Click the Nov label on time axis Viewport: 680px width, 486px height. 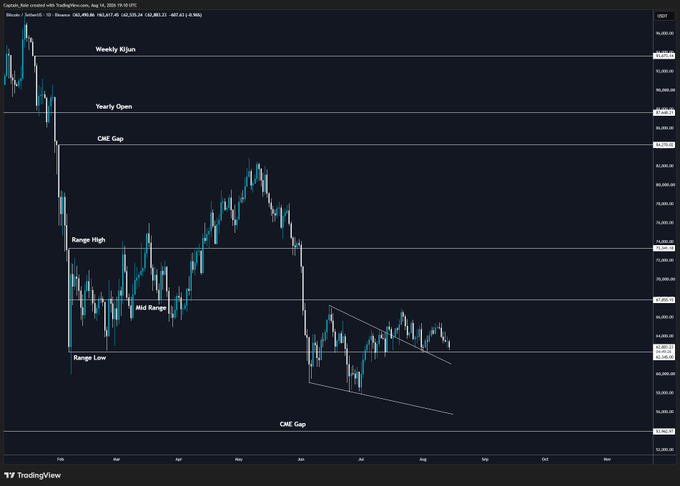pos(607,459)
